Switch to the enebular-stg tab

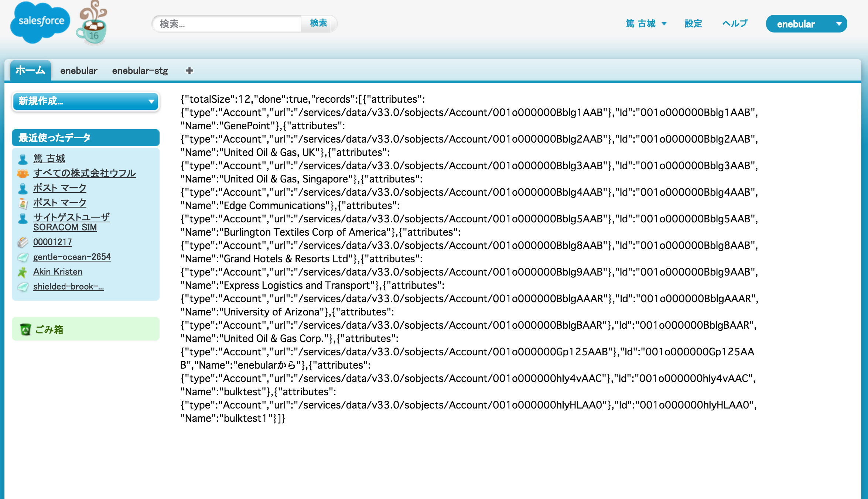(140, 71)
